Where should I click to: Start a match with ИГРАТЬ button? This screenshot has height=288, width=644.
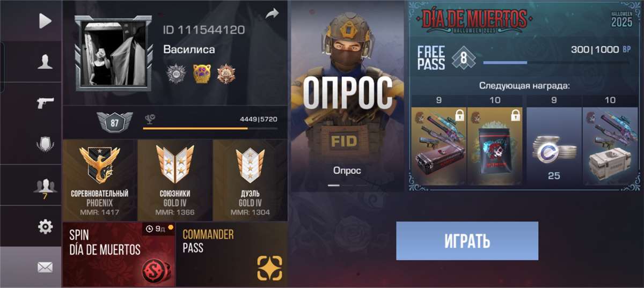[467, 241]
